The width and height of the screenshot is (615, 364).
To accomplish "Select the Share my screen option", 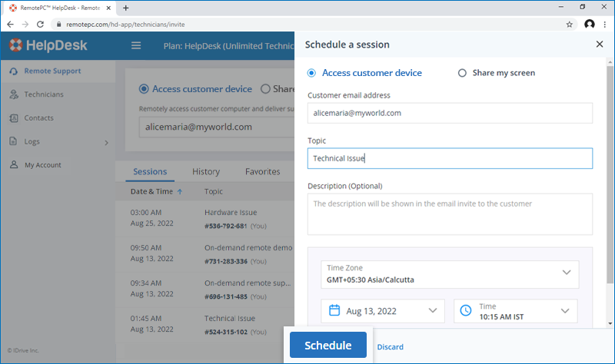I will pos(462,73).
